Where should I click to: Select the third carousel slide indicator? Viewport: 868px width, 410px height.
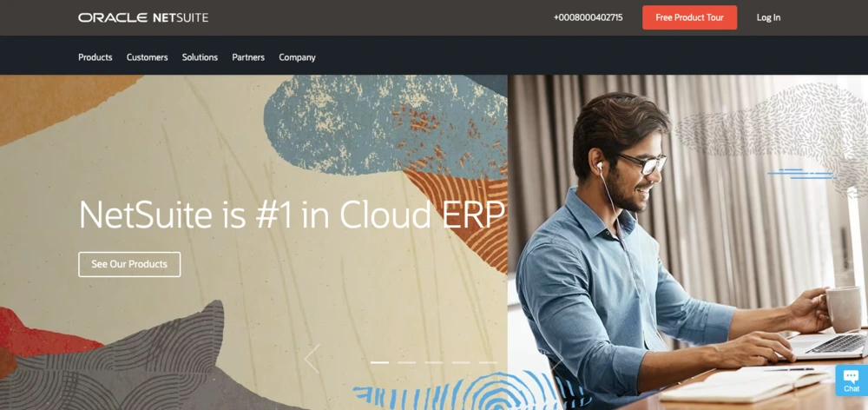click(x=433, y=362)
